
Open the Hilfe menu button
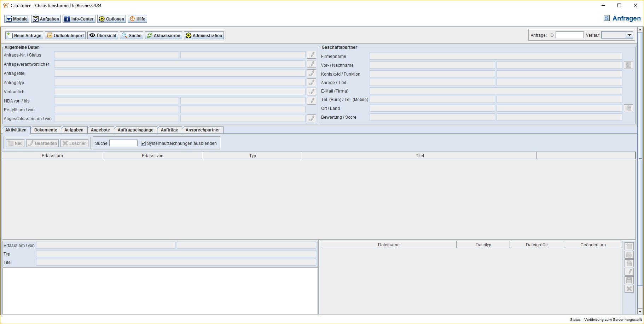pyautogui.click(x=138, y=19)
